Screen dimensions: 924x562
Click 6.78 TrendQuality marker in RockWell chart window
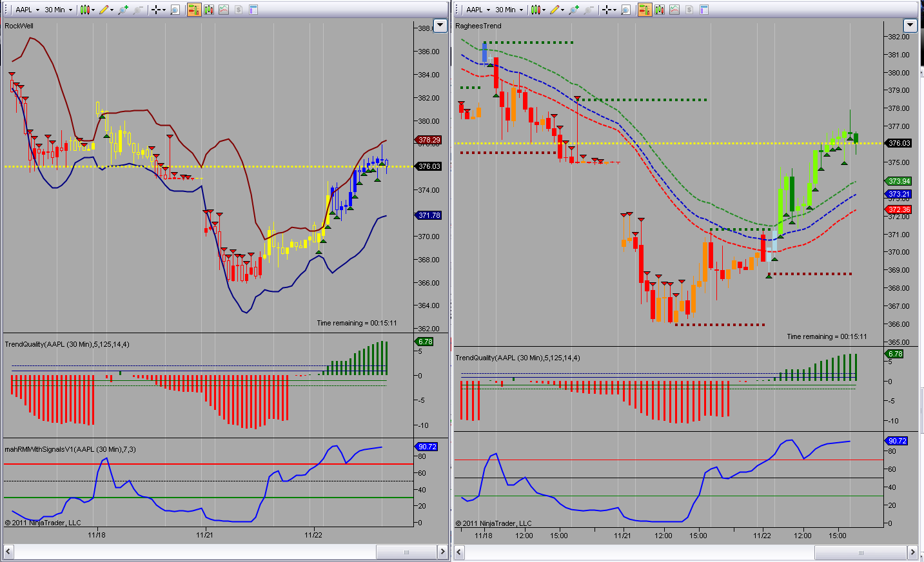425,342
